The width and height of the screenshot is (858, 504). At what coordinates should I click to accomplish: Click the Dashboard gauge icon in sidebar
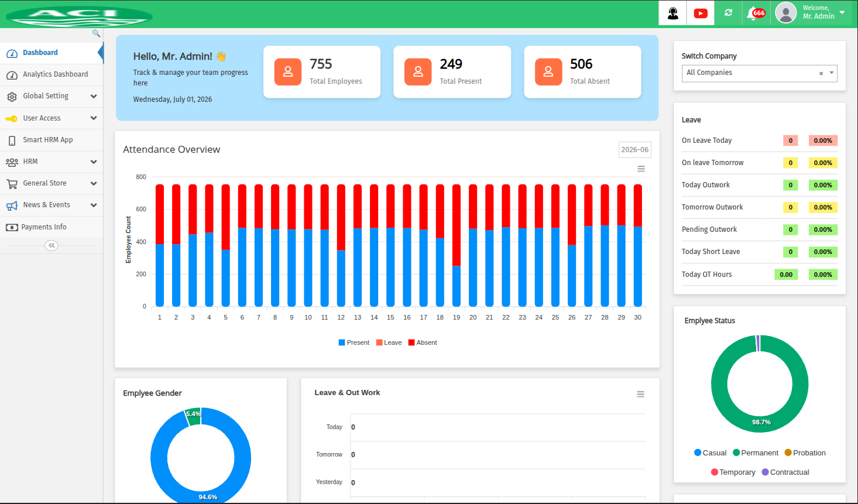point(12,53)
